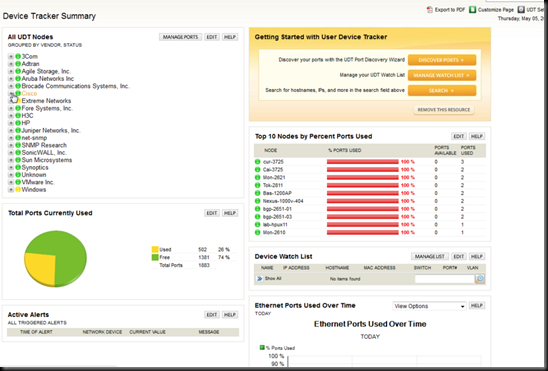The image size is (548, 371).
Task: Click the green Free legend swatch
Action: tap(155, 257)
